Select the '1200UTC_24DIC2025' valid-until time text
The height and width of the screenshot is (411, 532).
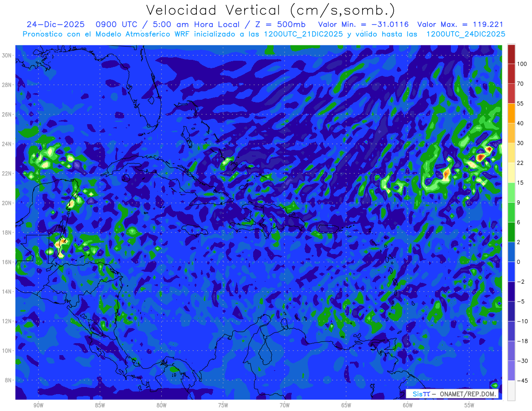466,34
